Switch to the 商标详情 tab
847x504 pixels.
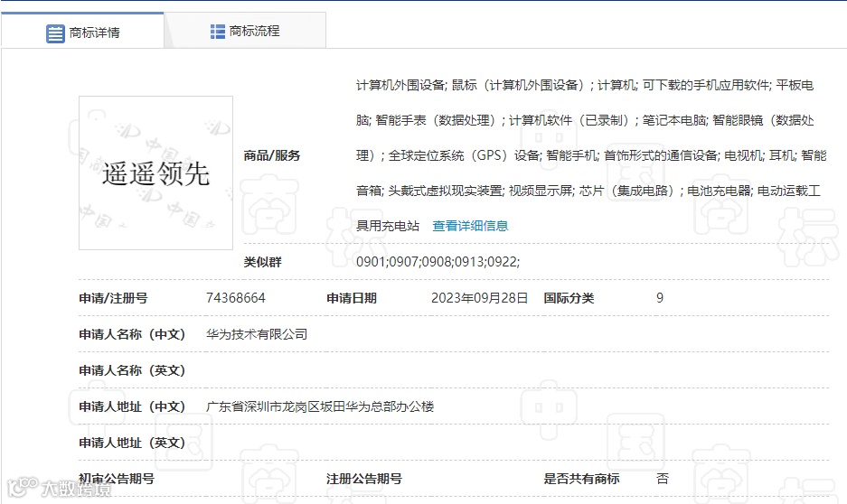82,31
